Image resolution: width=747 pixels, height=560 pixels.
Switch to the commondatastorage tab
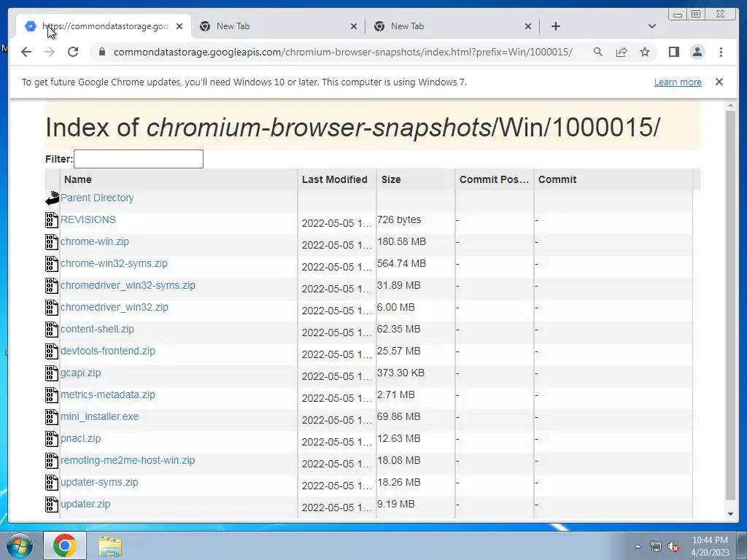click(x=104, y=26)
